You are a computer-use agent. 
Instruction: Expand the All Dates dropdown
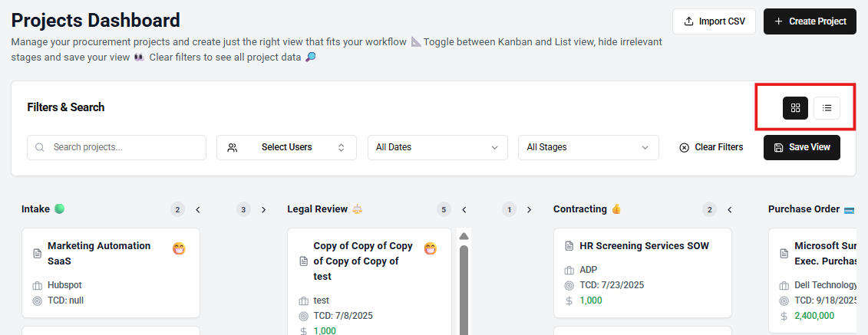(437, 147)
